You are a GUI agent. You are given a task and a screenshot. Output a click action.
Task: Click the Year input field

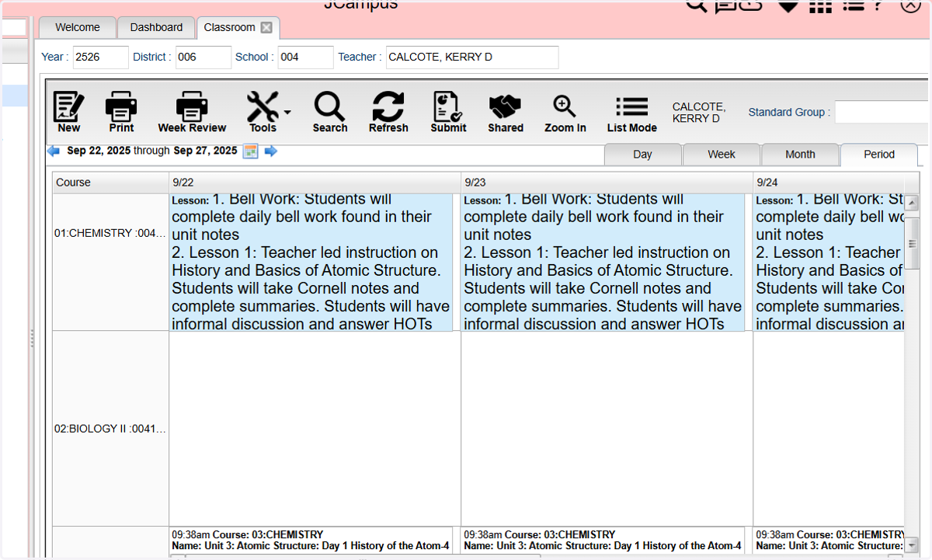point(101,57)
